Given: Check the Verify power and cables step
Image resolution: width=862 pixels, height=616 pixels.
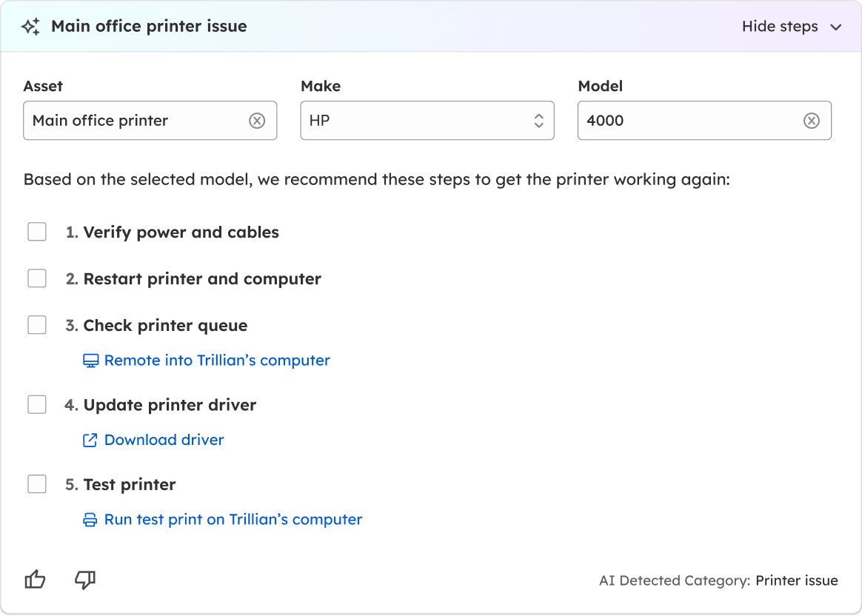Looking at the screenshot, I should click(37, 232).
